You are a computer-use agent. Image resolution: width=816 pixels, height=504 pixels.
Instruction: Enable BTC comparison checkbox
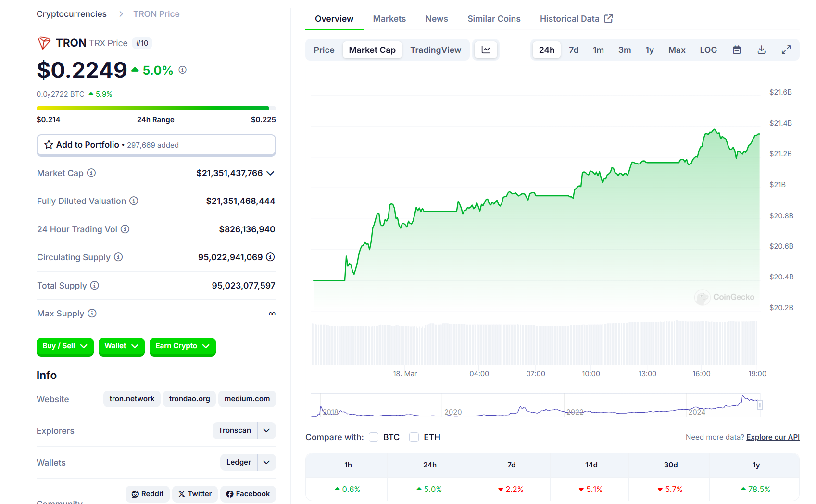(374, 437)
